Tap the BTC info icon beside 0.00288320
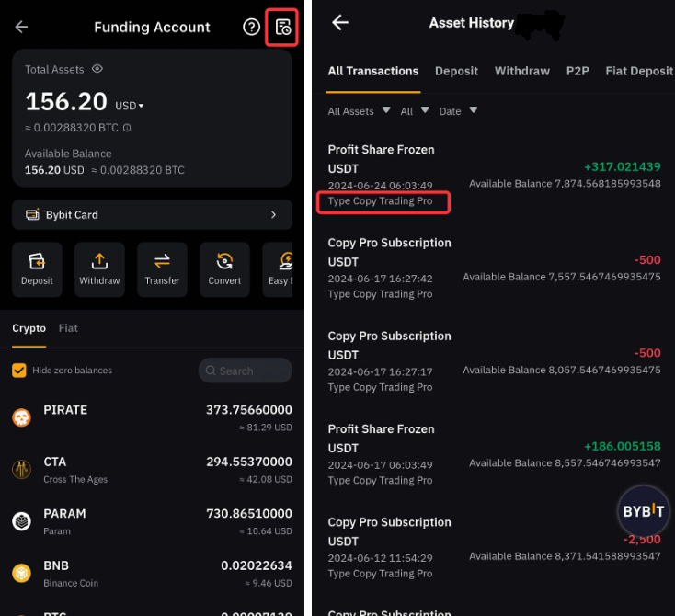The height and width of the screenshot is (616, 675). [x=127, y=128]
